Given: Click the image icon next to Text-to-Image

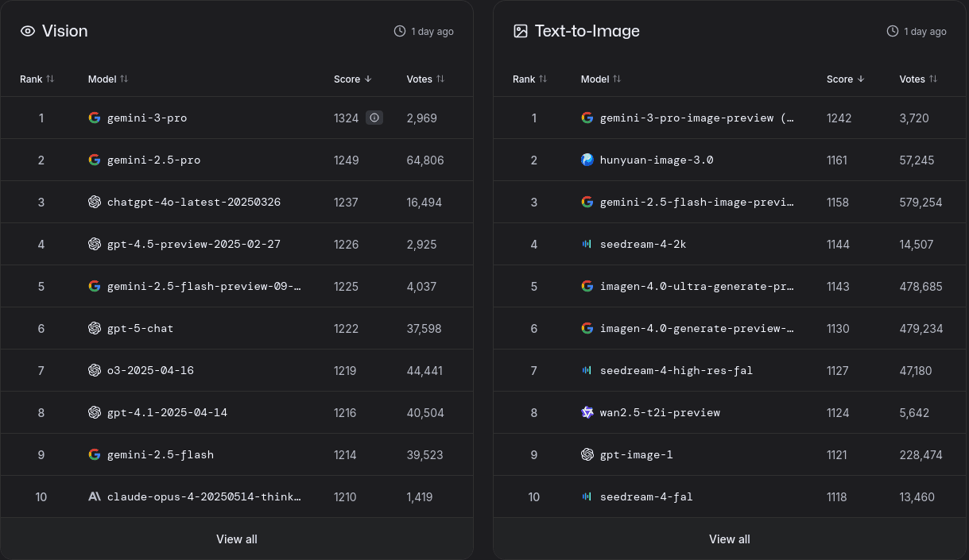Looking at the screenshot, I should tap(521, 31).
